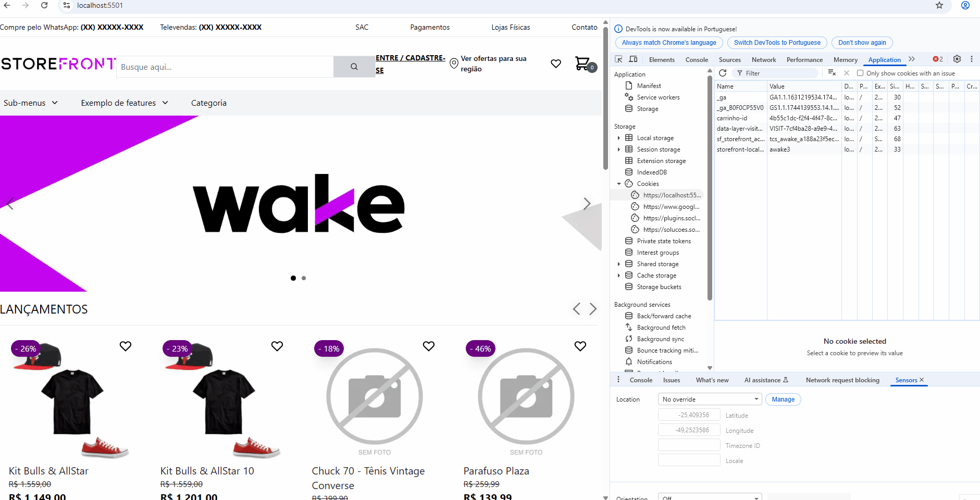The image size is (980, 500).
Task: Open Network request blocking drawer tab
Action: point(842,380)
